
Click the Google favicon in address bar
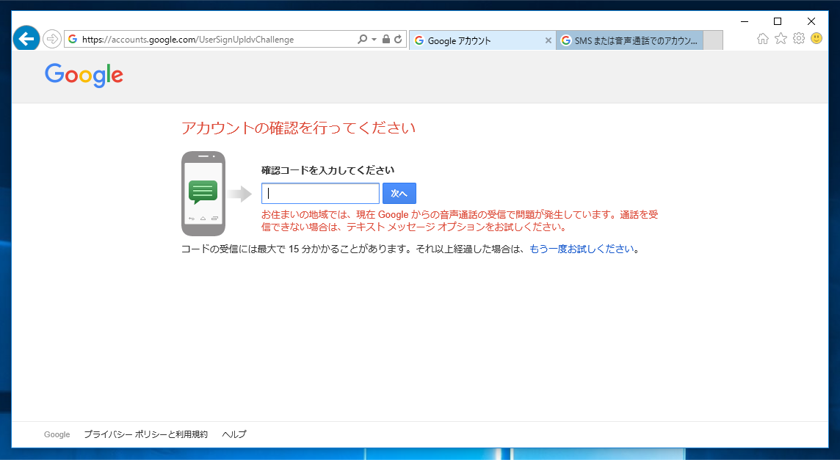(72, 39)
